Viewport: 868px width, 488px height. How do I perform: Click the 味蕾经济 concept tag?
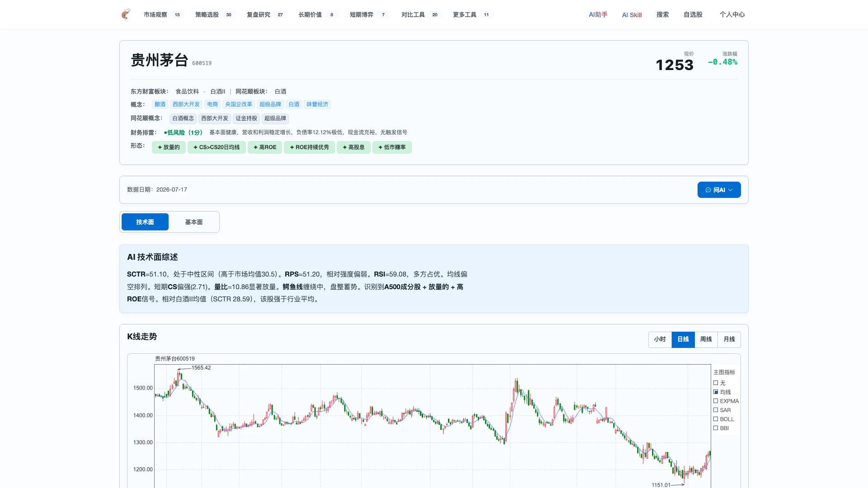(x=317, y=104)
